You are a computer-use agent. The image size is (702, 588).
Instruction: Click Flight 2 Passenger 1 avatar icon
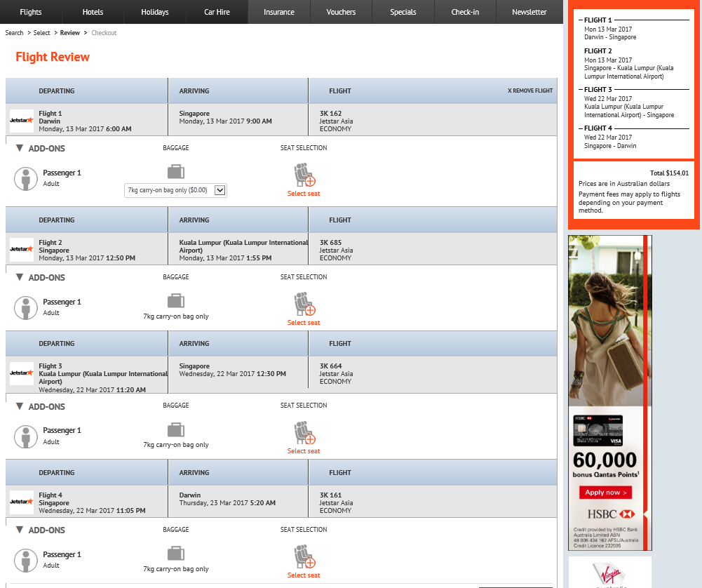(26, 308)
